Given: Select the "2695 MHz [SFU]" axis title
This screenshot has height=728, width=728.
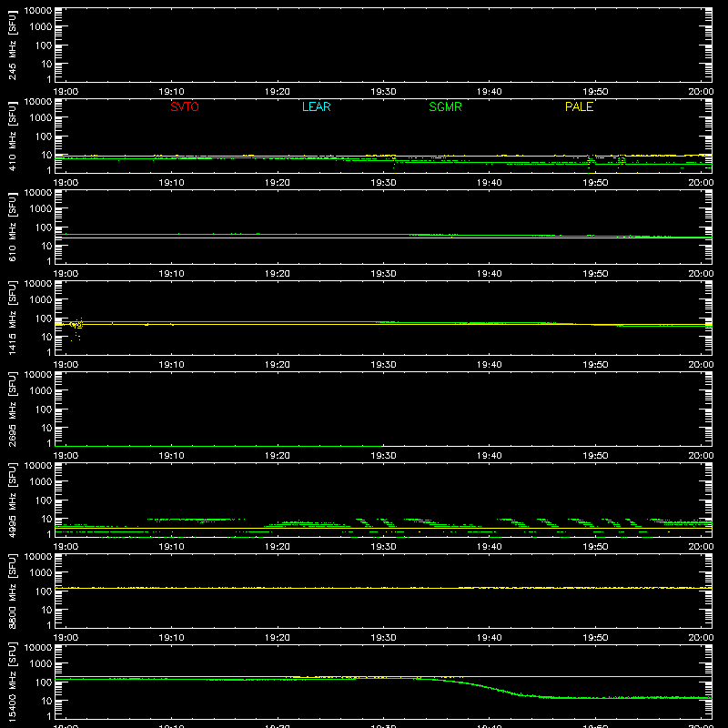Looking at the screenshot, I should (x=13, y=409).
